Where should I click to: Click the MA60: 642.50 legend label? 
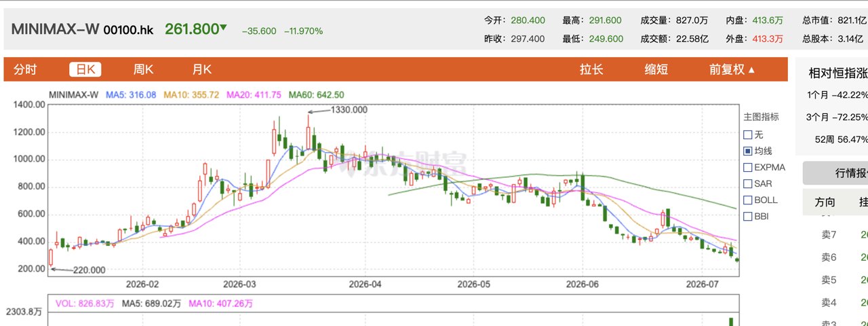point(316,94)
